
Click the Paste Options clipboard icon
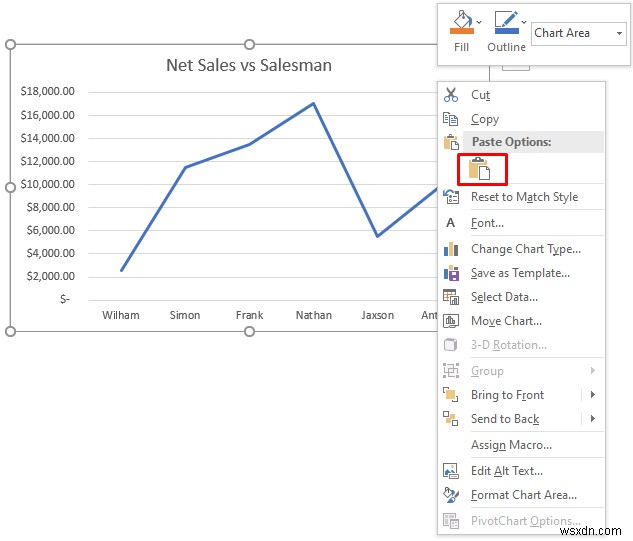(x=451, y=142)
